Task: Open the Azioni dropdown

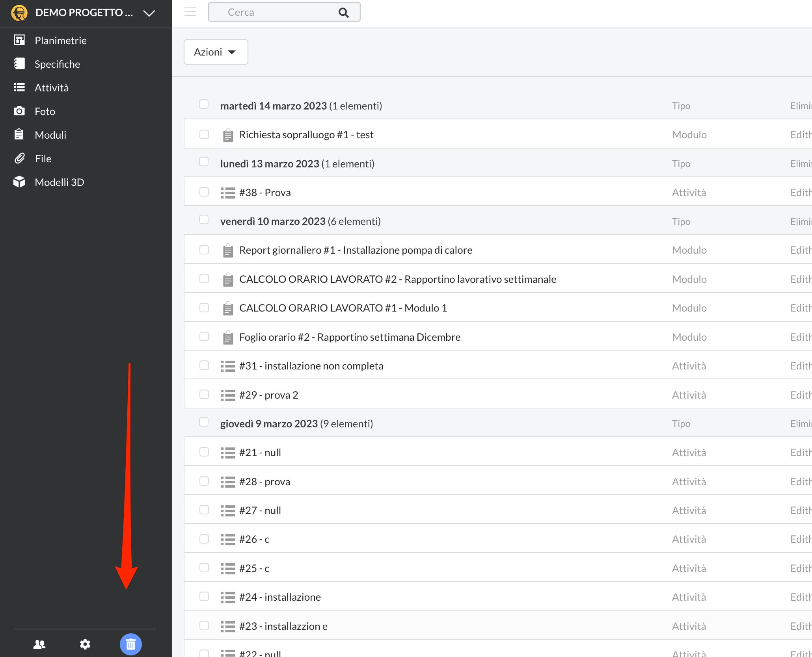Action: coord(216,52)
